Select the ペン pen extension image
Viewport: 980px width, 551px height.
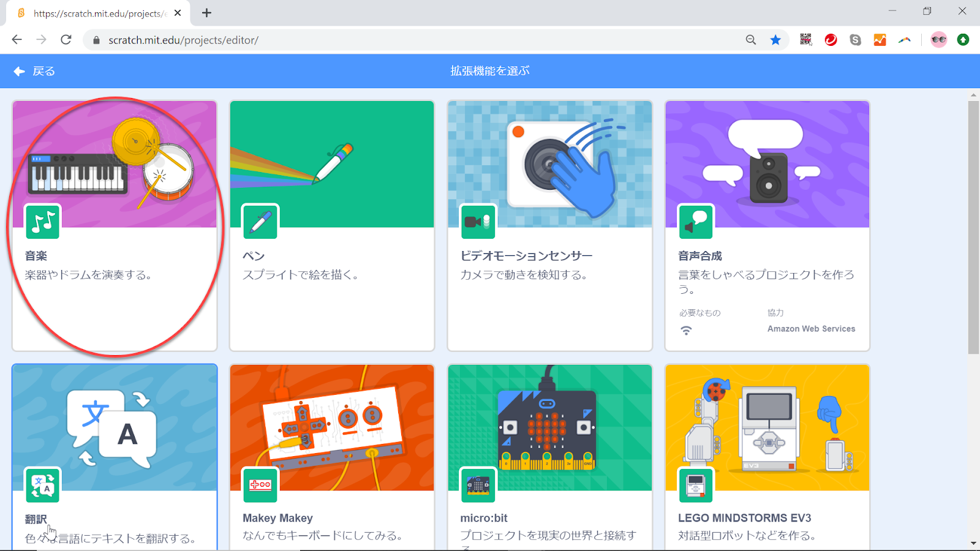point(332,164)
